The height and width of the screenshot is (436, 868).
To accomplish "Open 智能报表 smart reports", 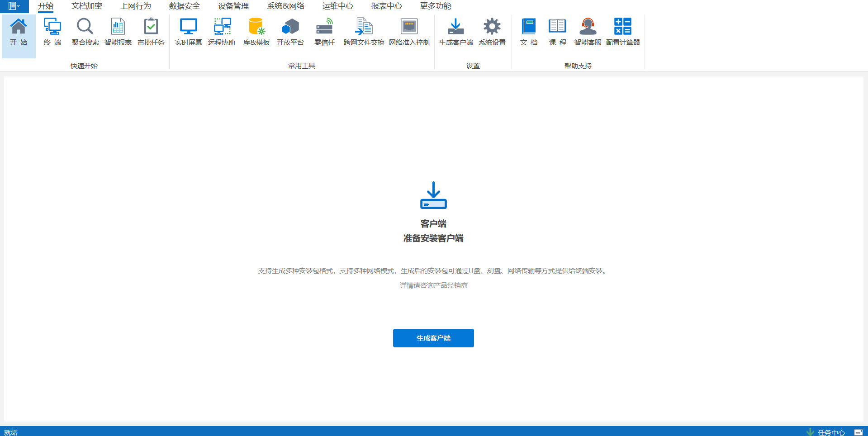I will pos(118,32).
